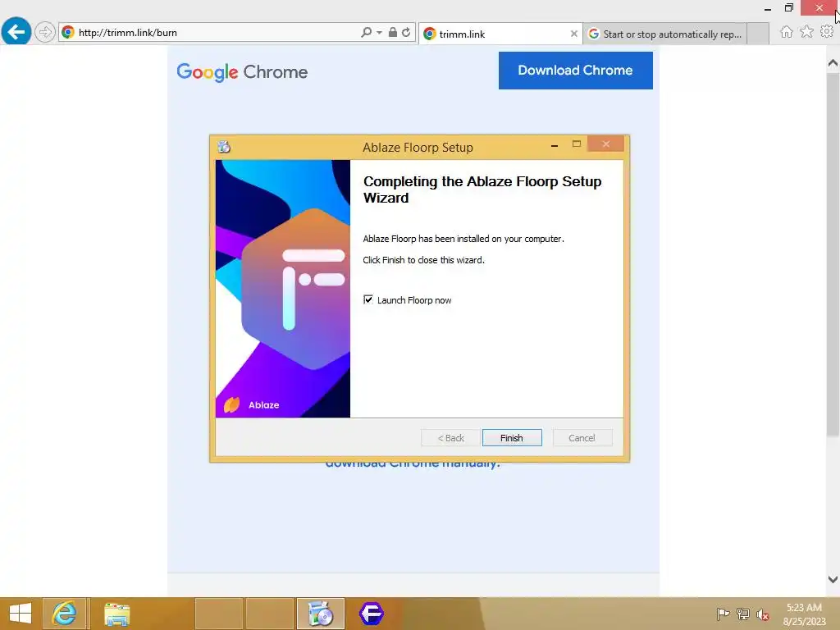The width and height of the screenshot is (840, 630).
Task: Click the Action Center flag tray icon
Action: click(723, 614)
